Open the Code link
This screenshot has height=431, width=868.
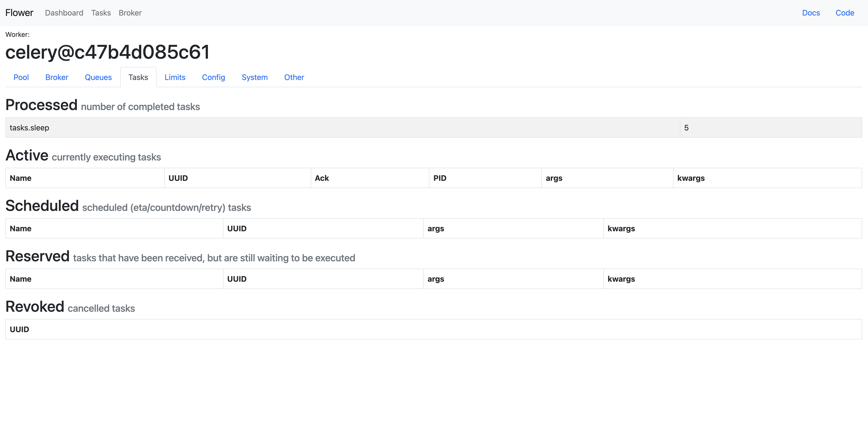(844, 13)
